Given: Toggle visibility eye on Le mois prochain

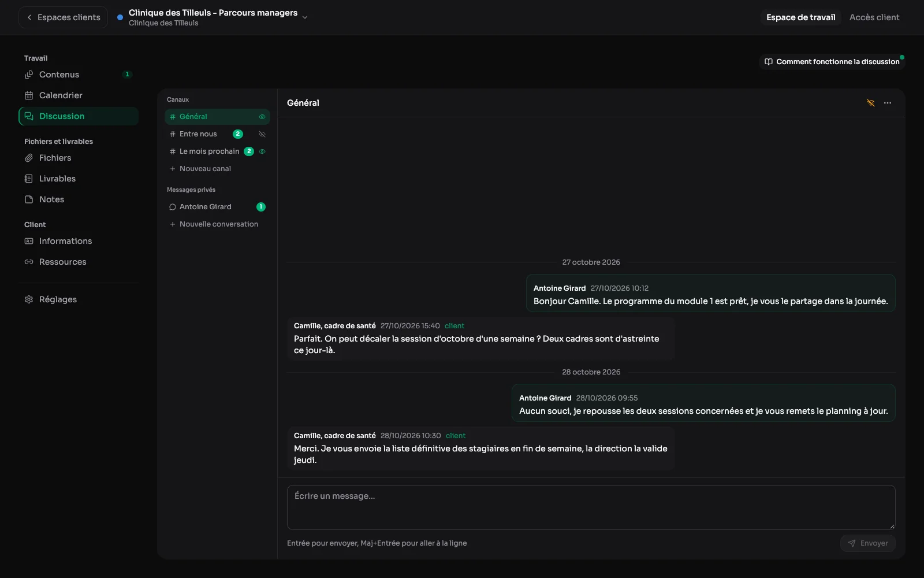Looking at the screenshot, I should tap(262, 151).
